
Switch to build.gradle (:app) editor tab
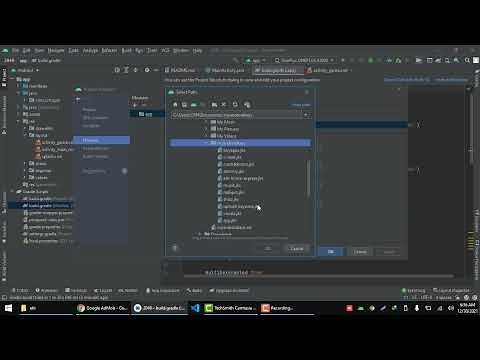pos(278,70)
